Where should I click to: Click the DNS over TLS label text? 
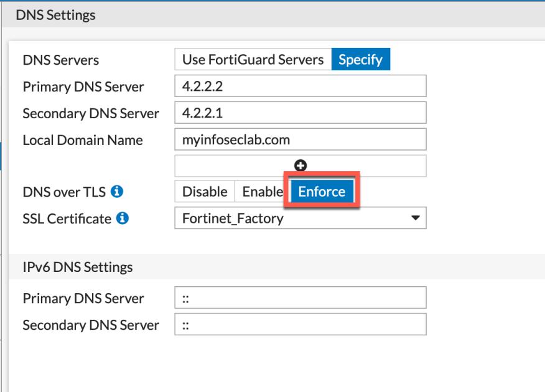click(64, 192)
